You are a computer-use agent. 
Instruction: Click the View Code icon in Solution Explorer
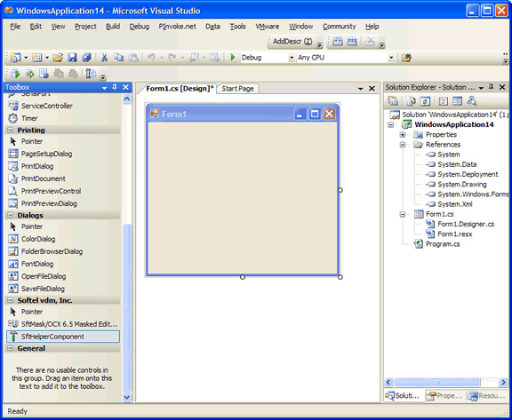point(443,101)
